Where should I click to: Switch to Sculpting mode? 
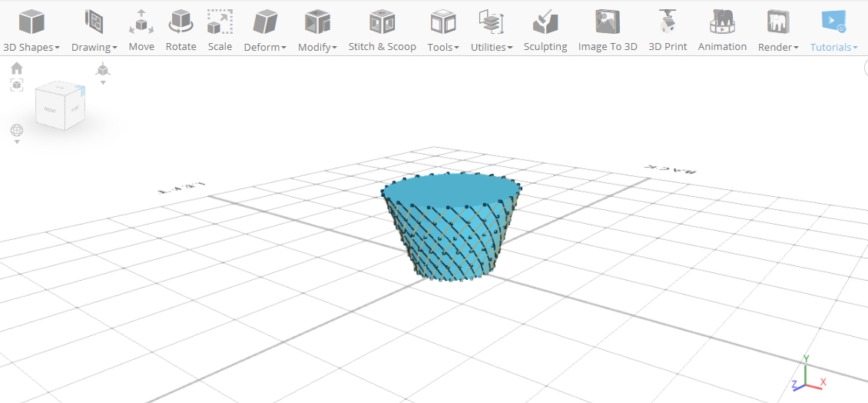click(545, 31)
